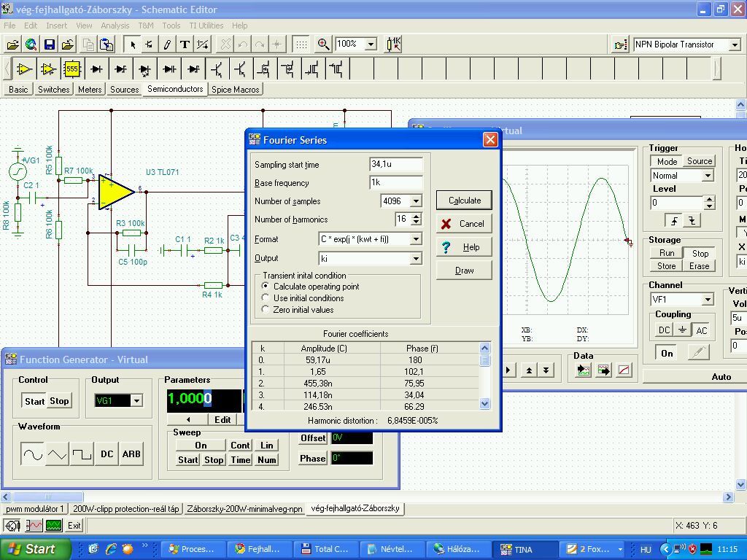The height and width of the screenshot is (560, 747).
Task: Click the export curve data icon in oscilloscope
Action: (x=603, y=370)
